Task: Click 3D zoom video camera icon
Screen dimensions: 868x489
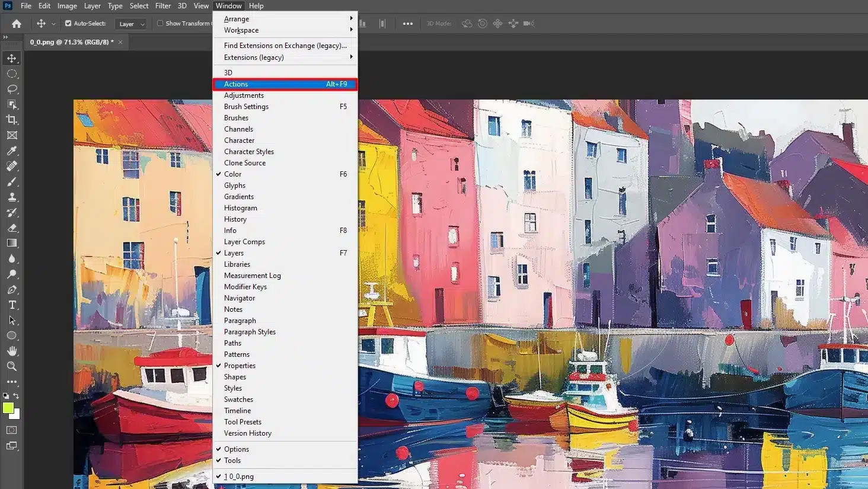Action: (529, 24)
